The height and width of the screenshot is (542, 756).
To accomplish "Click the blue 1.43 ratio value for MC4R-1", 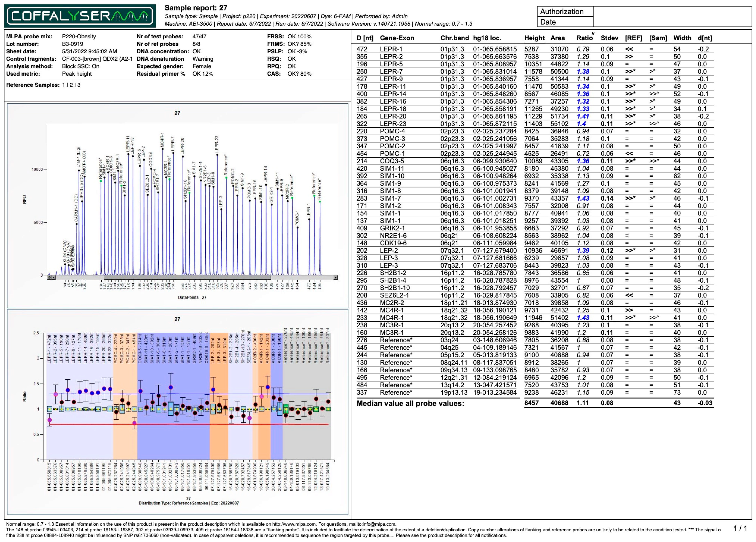I will pyautogui.click(x=583, y=318).
